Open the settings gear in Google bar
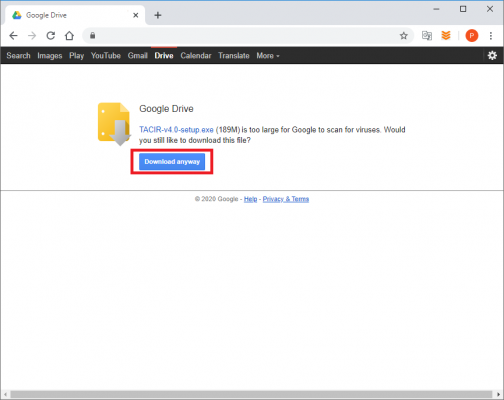Viewport: 504px width, 400px height. tap(492, 55)
